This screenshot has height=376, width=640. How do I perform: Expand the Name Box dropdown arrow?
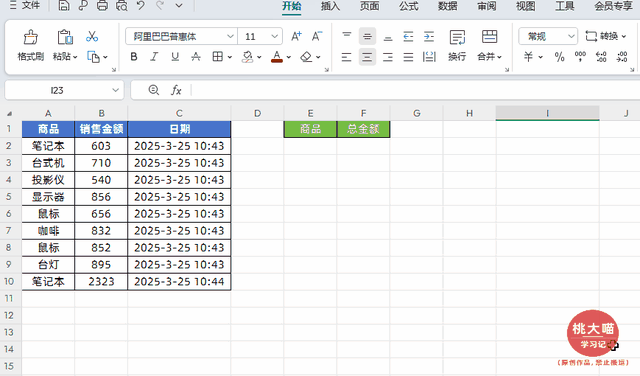coord(116,90)
